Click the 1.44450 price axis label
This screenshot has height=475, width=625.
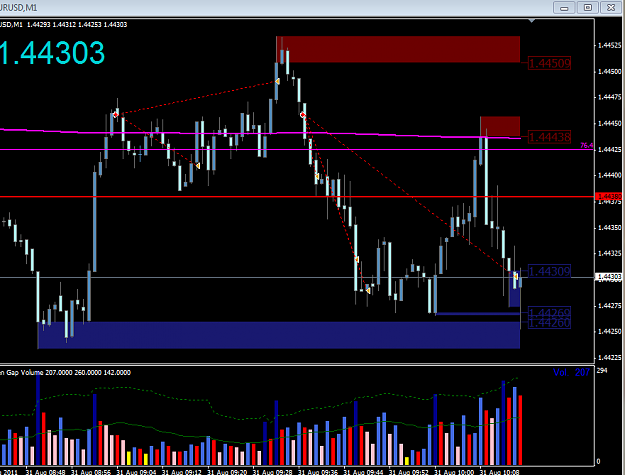pos(609,124)
